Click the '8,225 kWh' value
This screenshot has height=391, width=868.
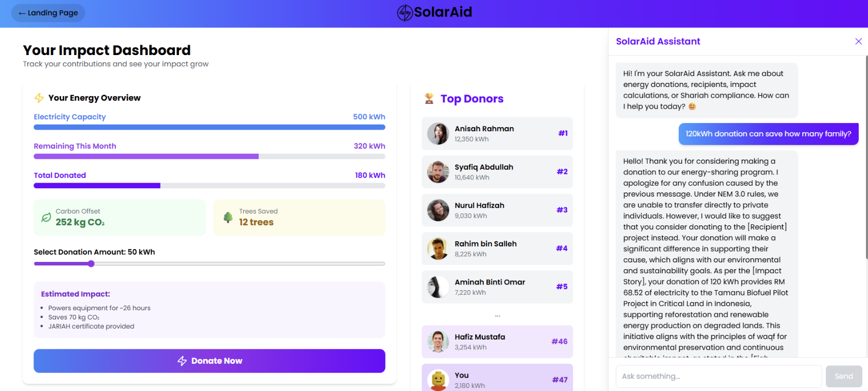coord(471,254)
